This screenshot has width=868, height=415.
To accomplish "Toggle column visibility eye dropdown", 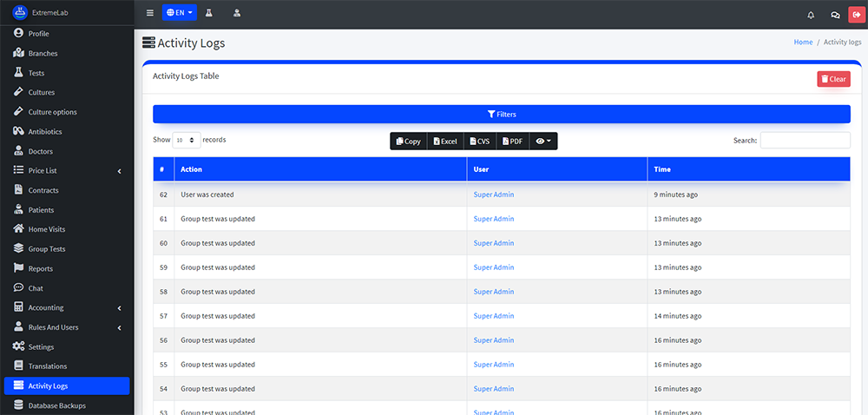I will (543, 141).
